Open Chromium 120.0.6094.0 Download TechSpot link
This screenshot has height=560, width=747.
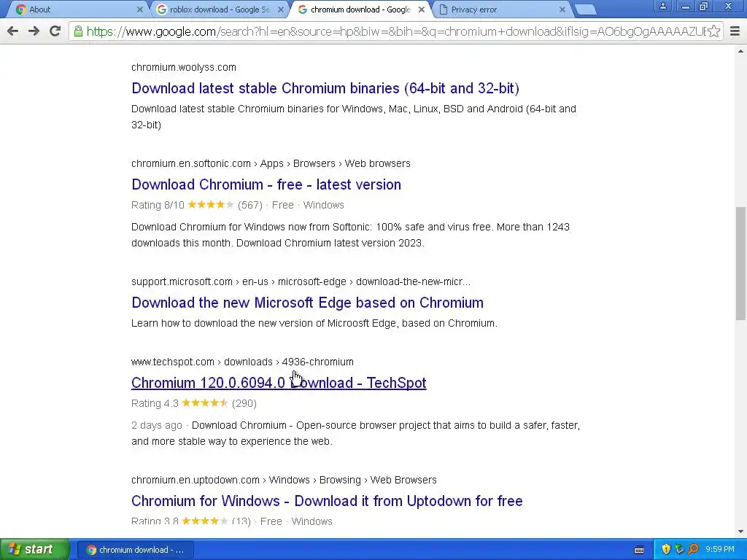(x=279, y=382)
